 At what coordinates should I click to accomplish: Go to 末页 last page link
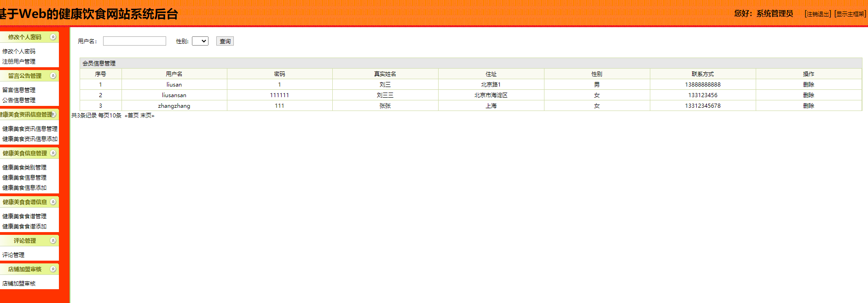[x=146, y=116]
